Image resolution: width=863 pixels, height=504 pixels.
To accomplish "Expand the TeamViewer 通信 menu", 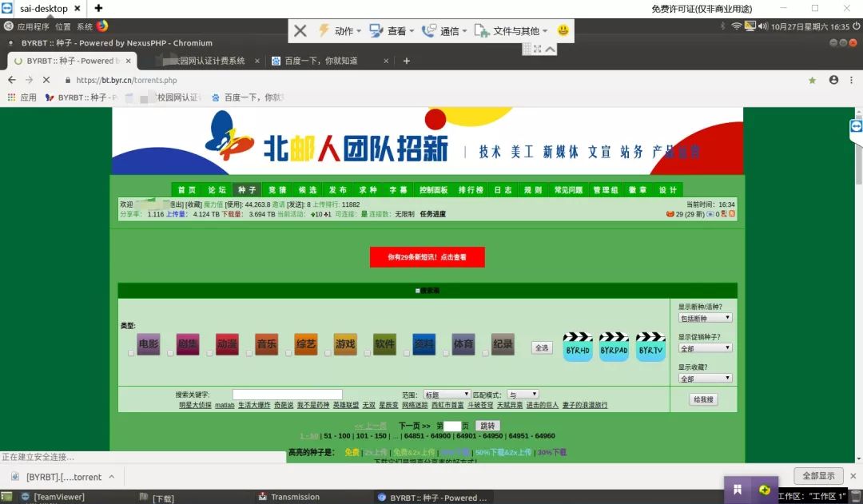I will [x=444, y=31].
